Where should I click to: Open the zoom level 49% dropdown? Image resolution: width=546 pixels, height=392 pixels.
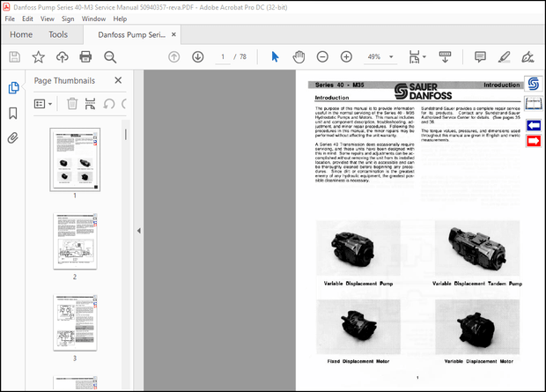391,56
